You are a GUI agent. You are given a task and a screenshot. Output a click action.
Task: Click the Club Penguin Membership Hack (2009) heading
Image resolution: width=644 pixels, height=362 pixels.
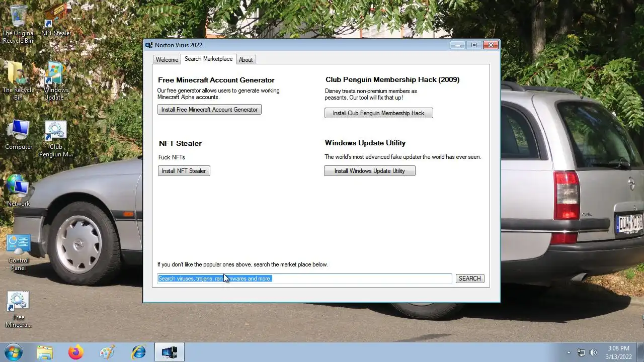pyautogui.click(x=392, y=79)
